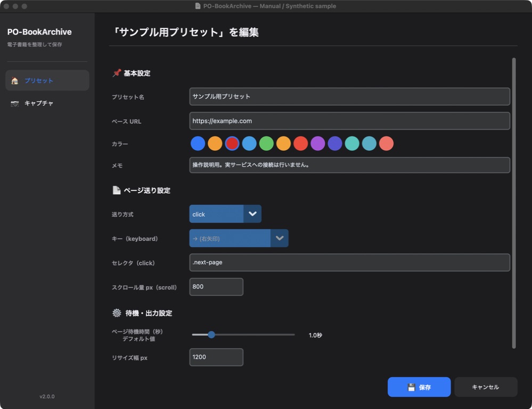Click the vertical scrollbar of settings form
Screen dimensions: 532x409
[514, 203]
